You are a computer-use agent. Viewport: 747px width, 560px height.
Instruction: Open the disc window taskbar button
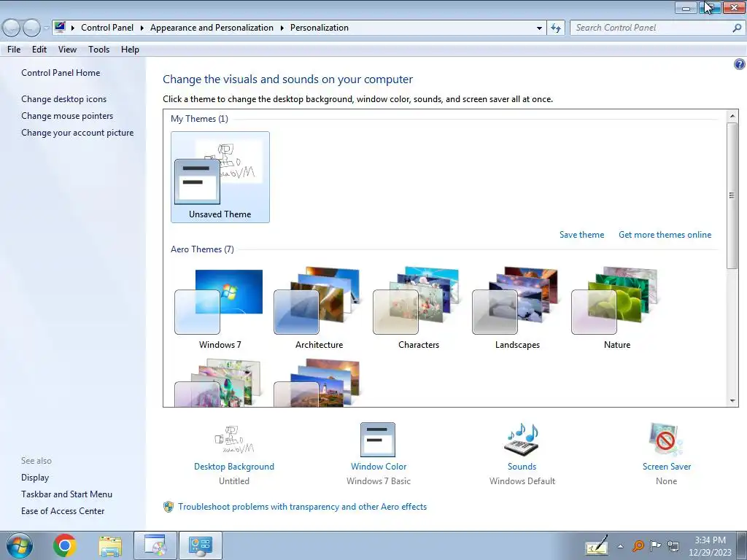tap(155, 545)
